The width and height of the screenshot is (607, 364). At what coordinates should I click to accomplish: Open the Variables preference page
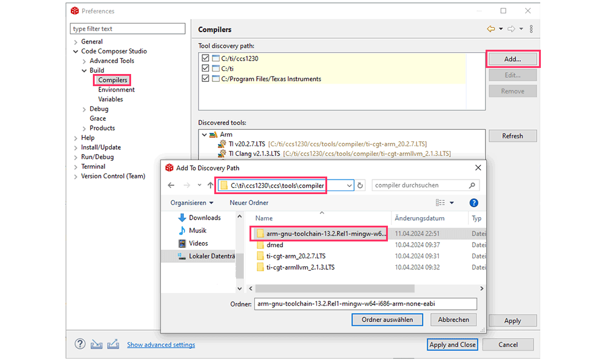[x=110, y=99]
